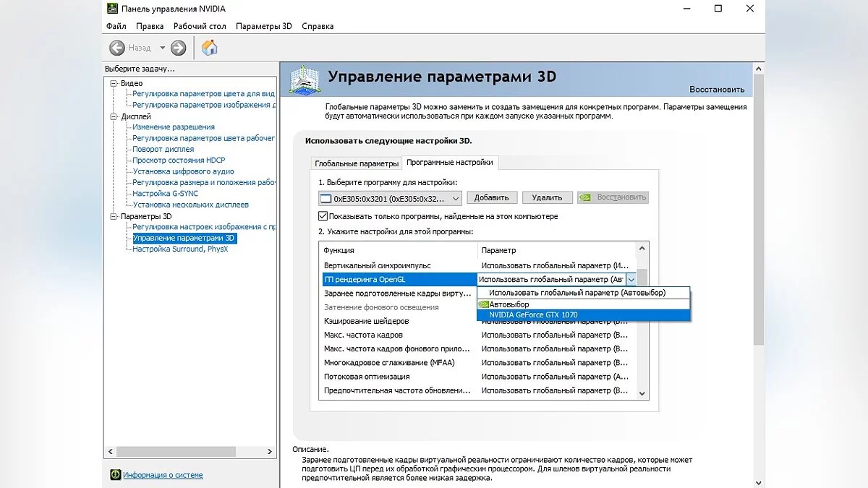Screen dimensions: 868x488
Task: Open Информация о системе link
Action: (163, 475)
